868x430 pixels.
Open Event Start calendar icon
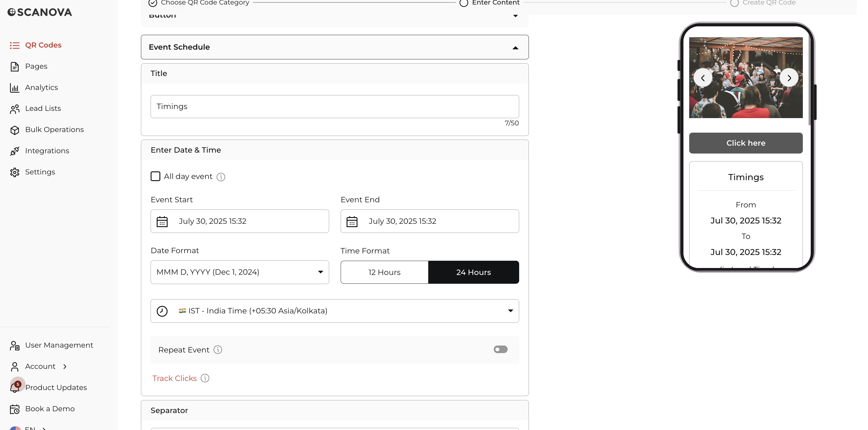point(162,222)
